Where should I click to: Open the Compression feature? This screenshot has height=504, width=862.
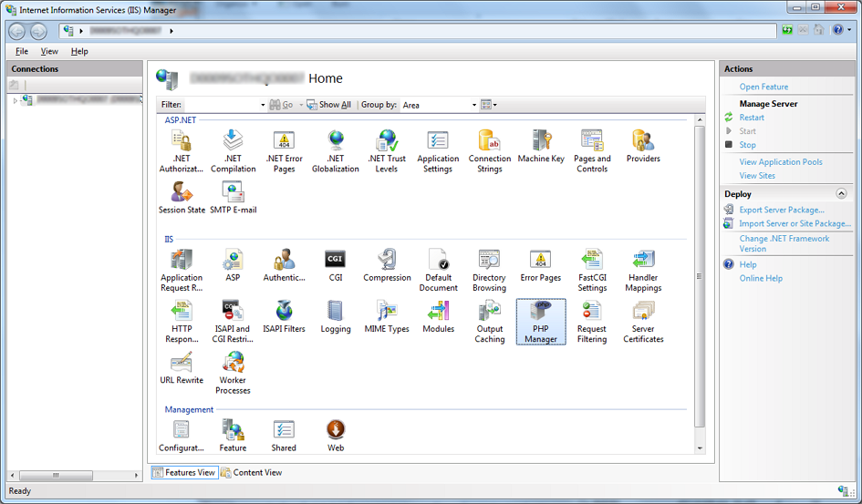pos(387,266)
